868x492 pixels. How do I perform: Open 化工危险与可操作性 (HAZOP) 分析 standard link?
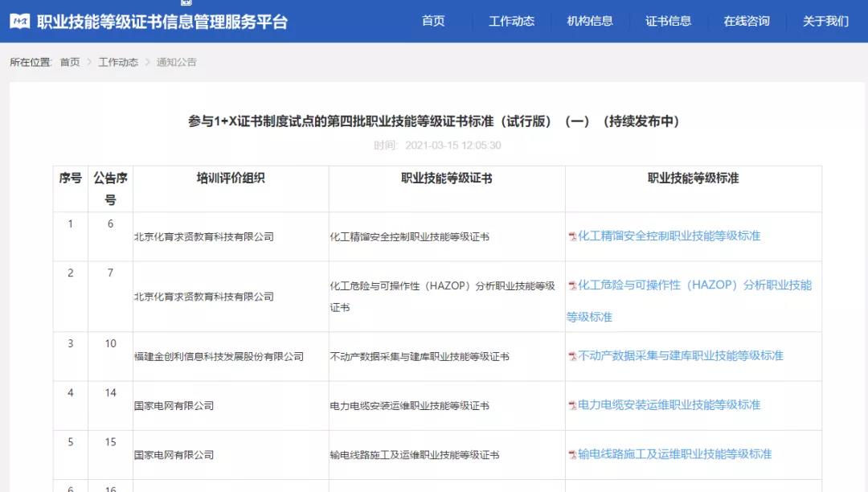point(694,285)
